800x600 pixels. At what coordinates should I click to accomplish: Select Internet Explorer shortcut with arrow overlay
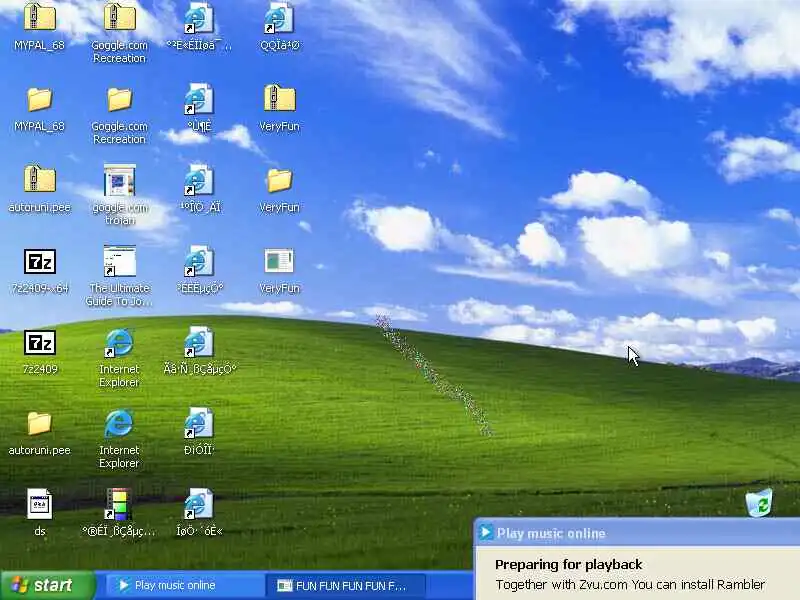pyautogui.click(x=119, y=342)
